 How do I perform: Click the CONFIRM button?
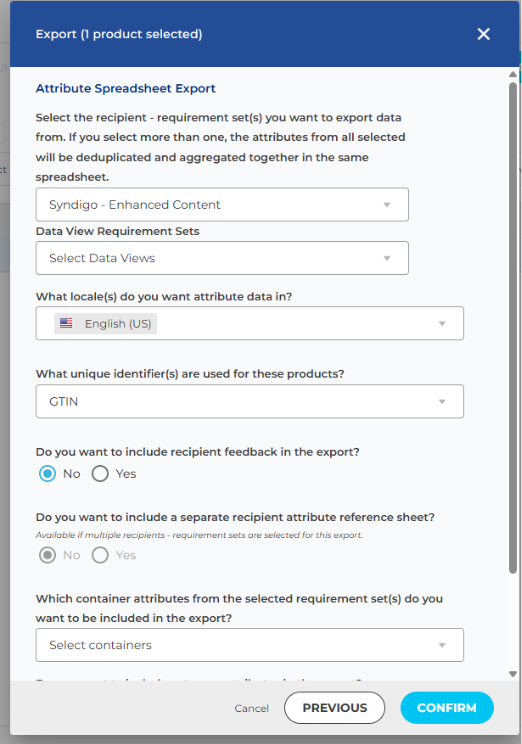(447, 708)
